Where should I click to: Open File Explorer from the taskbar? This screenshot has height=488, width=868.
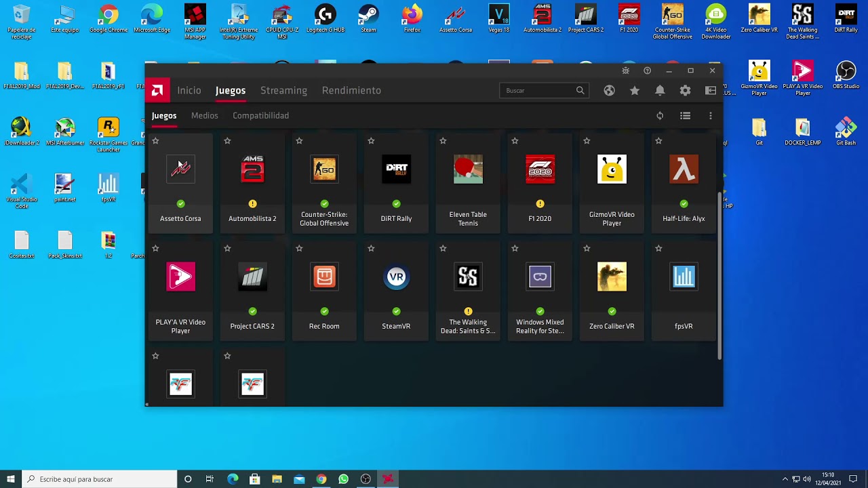(277, 479)
